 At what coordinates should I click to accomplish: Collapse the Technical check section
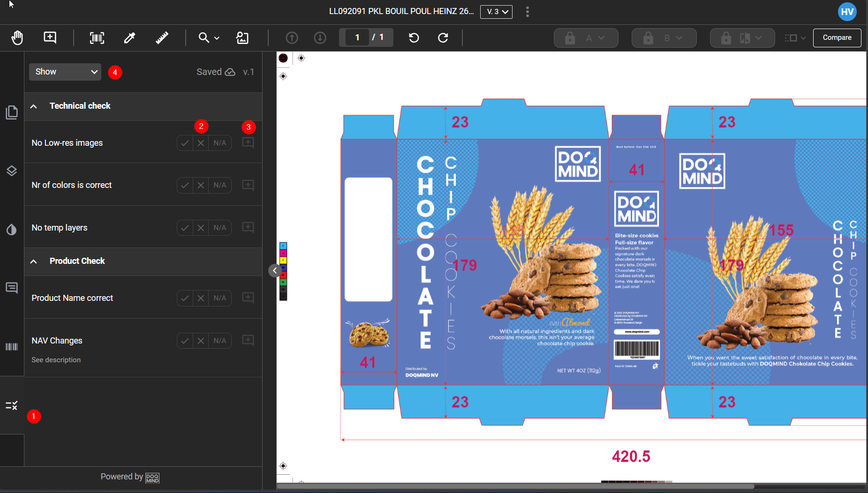[34, 106]
